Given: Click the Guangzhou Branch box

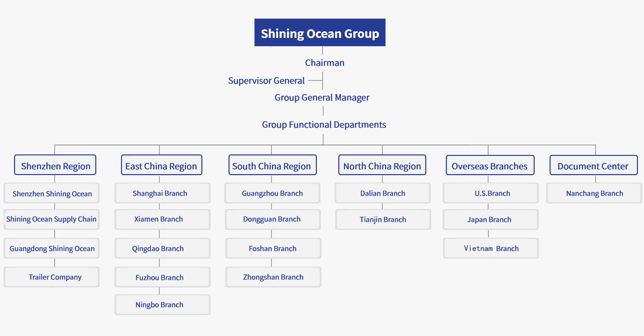Looking at the screenshot, I should pos(272,193).
